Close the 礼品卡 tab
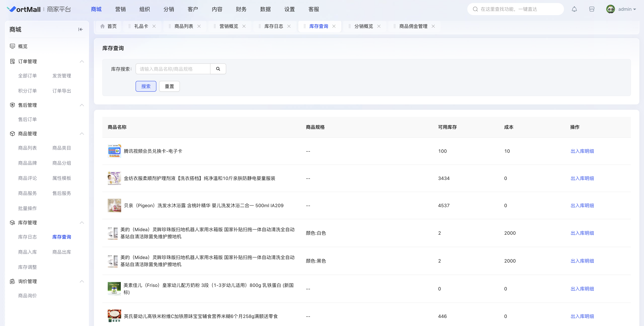Screen dimensions: 644x326 click(154, 26)
